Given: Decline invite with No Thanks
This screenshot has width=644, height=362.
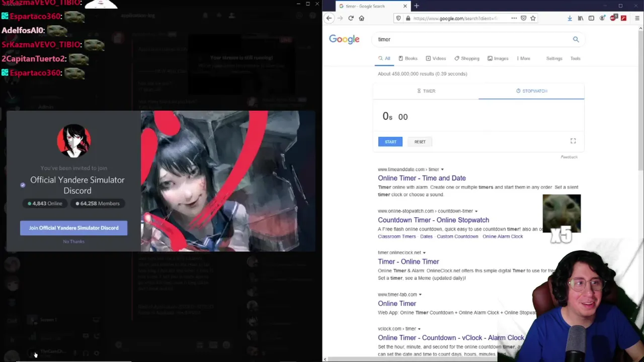Looking at the screenshot, I should click(73, 241).
